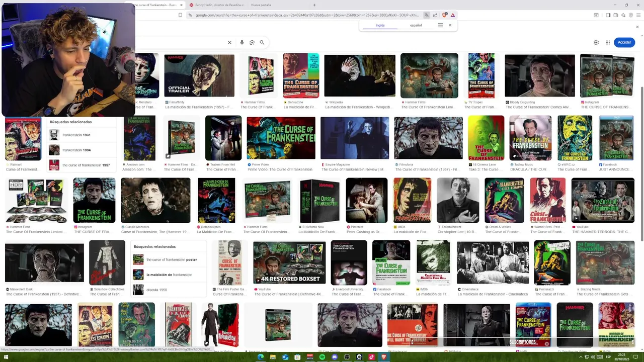Open the Google apps grid
Viewport: 644px width, 362px height.
[x=608, y=43]
